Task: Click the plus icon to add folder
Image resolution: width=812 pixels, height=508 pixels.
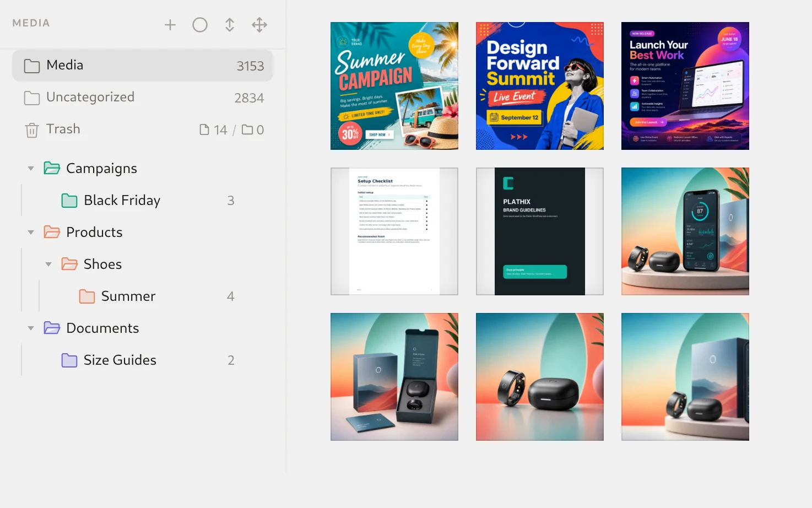Action: tap(170, 25)
